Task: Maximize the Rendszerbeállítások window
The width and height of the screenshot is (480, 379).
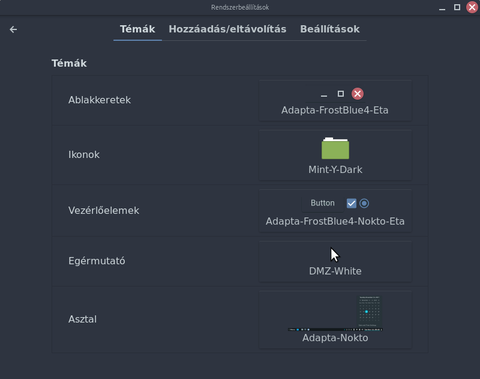Action: click(457, 7)
